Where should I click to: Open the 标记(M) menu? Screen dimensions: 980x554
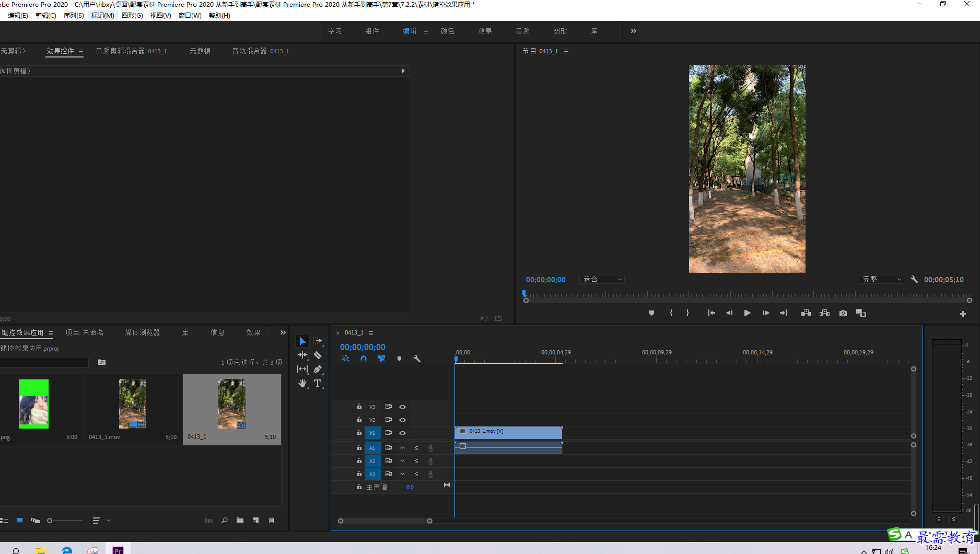point(102,16)
